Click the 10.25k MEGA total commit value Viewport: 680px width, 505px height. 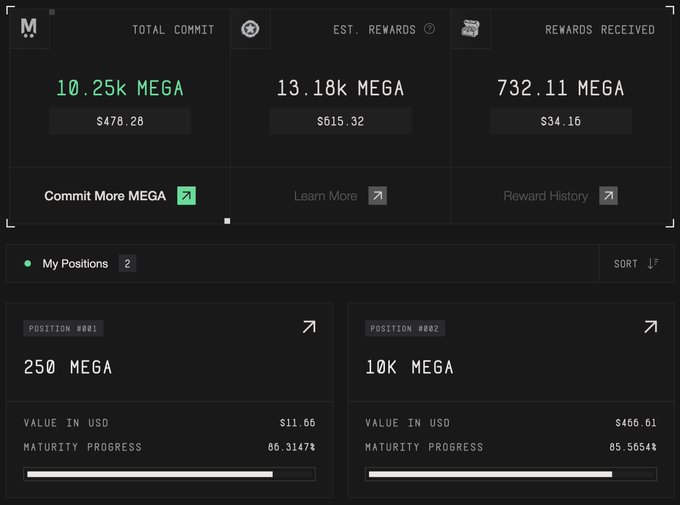click(120, 88)
